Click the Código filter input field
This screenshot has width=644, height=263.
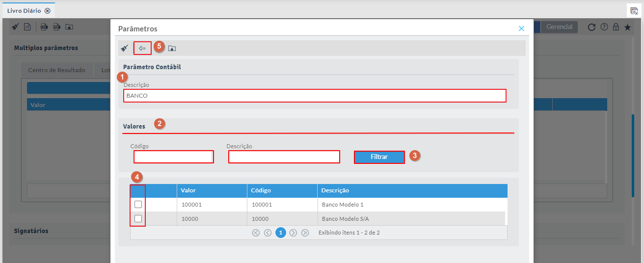click(173, 157)
